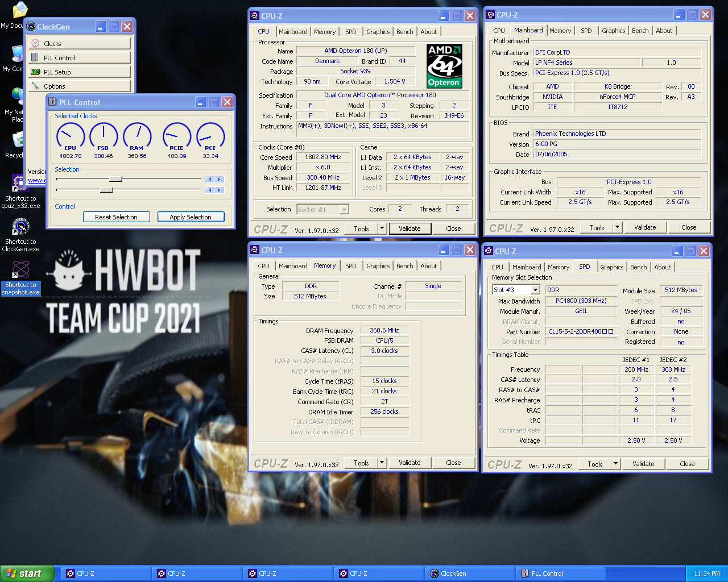The width and height of the screenshot is (728, 582).
Task: Click the Options wrench icon in ClockGen
Action: 35,86
